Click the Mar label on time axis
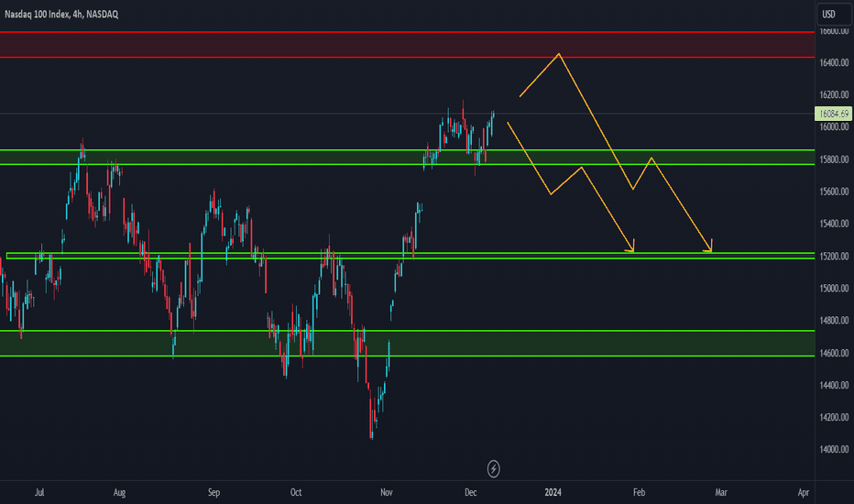 click(x=720, y=493)
